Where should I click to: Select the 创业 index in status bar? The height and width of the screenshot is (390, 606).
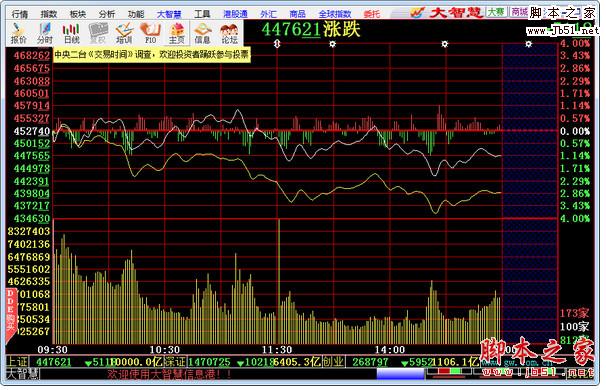(333, 362)
